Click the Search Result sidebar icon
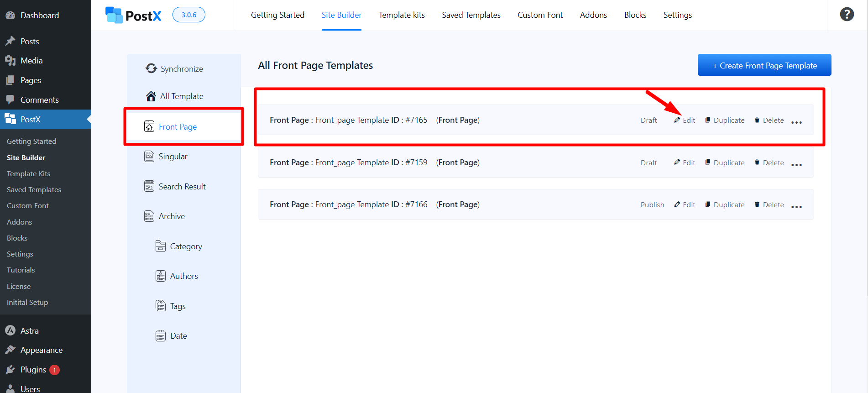 click(149, 186)
